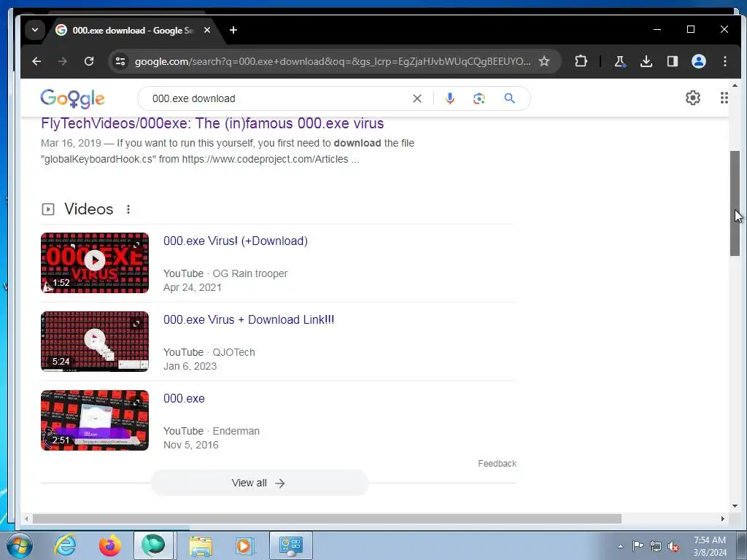Click the Videos section heading
Screen dimensions: 747x560
[88, 209]
